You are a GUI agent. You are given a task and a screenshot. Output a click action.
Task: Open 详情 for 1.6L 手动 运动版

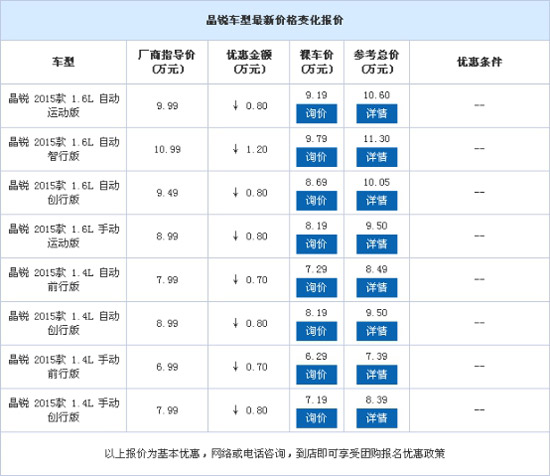[x=377, y=244]
